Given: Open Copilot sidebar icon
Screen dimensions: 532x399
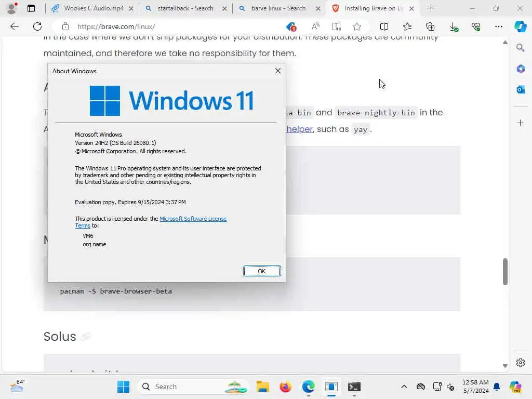Looking at the screenshot, I should tap(520, 26).
